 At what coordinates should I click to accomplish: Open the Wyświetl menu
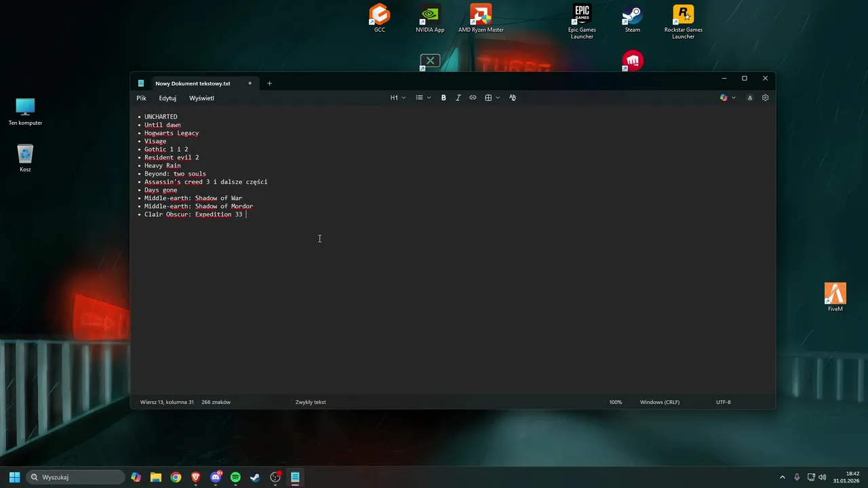point(201,98)
